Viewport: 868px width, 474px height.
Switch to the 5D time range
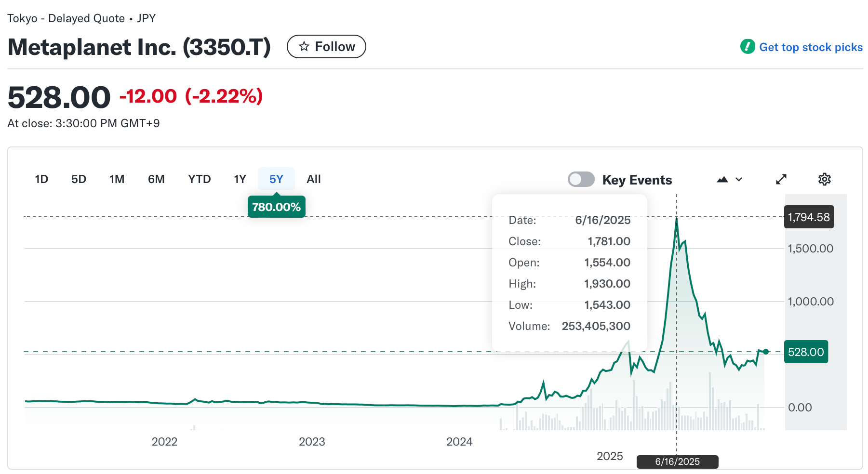pos(79,179)
